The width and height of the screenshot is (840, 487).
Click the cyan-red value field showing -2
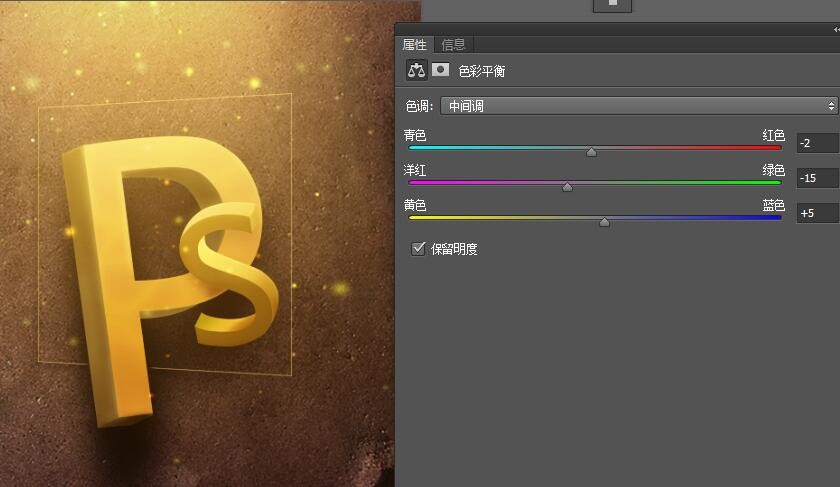pyautogui.click(x=817, y=143)
